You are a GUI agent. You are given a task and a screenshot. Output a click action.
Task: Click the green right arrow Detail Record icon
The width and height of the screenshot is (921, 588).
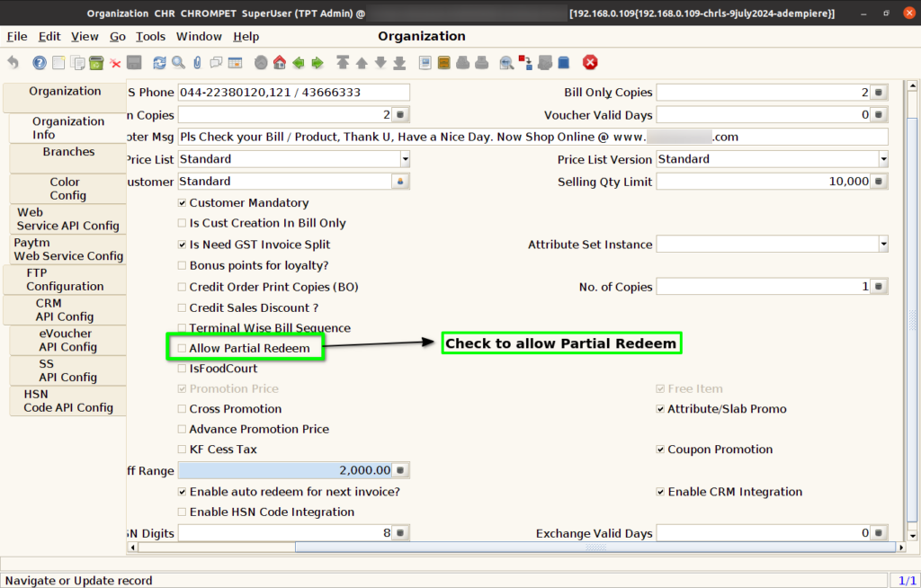coord(317,62)
